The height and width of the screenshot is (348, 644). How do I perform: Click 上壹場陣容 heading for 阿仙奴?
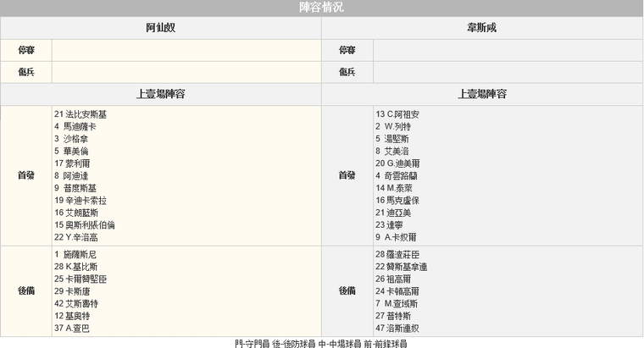coord(161,94)
